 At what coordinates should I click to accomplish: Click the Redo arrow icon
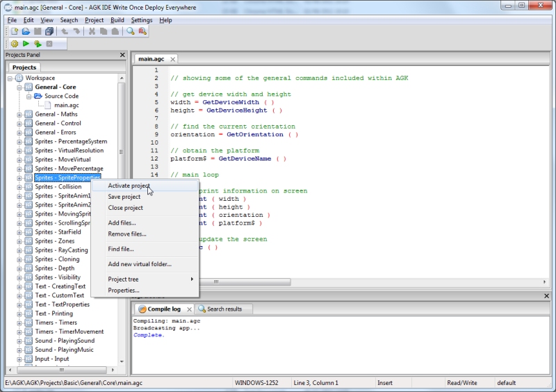[x=76, y=31]
